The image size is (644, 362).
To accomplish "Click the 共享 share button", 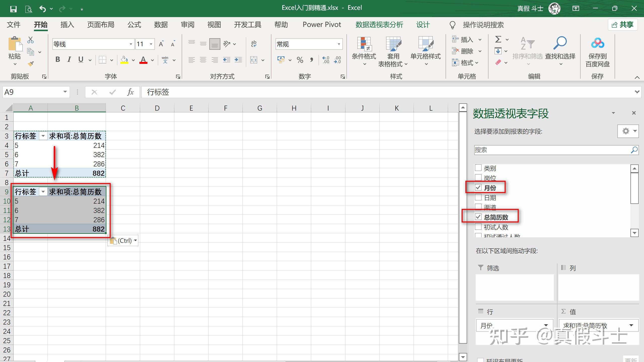I will 623,25.
